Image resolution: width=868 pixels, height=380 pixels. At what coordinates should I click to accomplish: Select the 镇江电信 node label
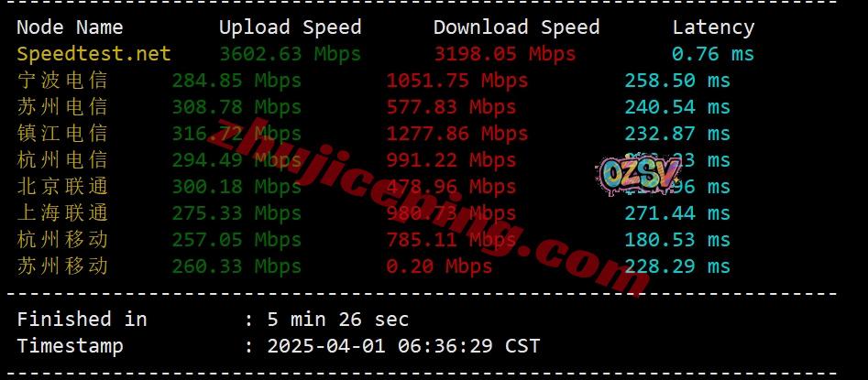(x=62, y=134)
